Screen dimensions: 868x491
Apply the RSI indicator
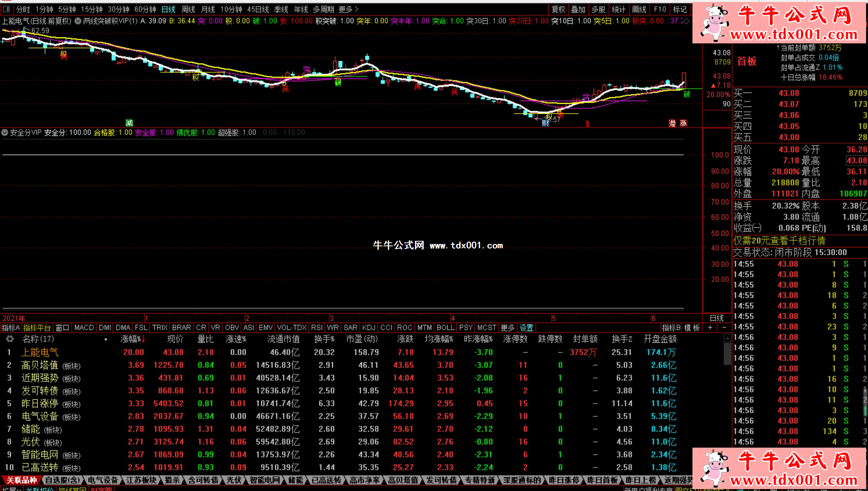pyautogui.click(x=317, y=328)
